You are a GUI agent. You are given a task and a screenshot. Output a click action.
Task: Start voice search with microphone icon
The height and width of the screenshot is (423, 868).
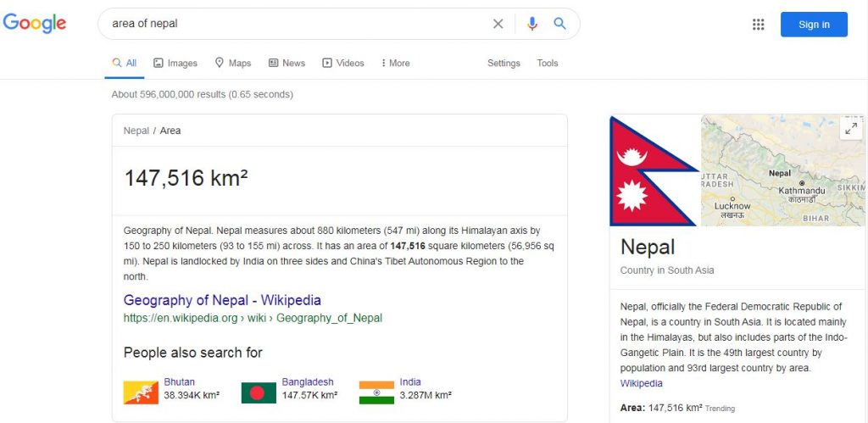coord(531,24)
